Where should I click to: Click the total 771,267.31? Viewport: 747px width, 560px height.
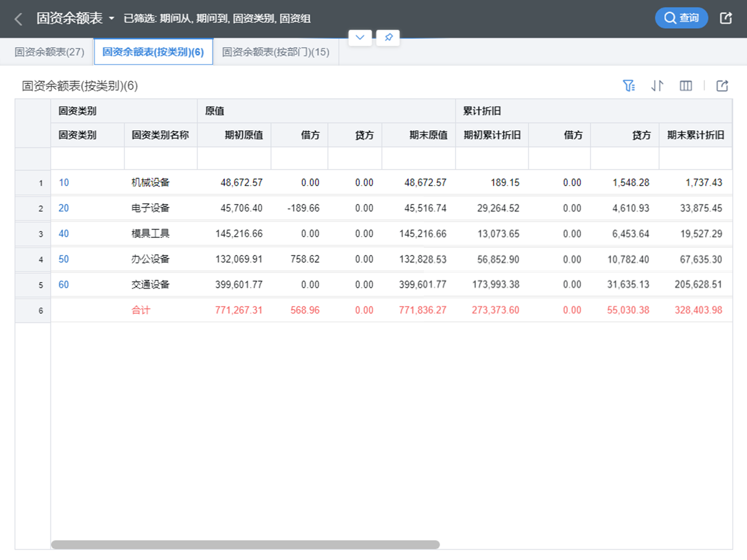239,310
